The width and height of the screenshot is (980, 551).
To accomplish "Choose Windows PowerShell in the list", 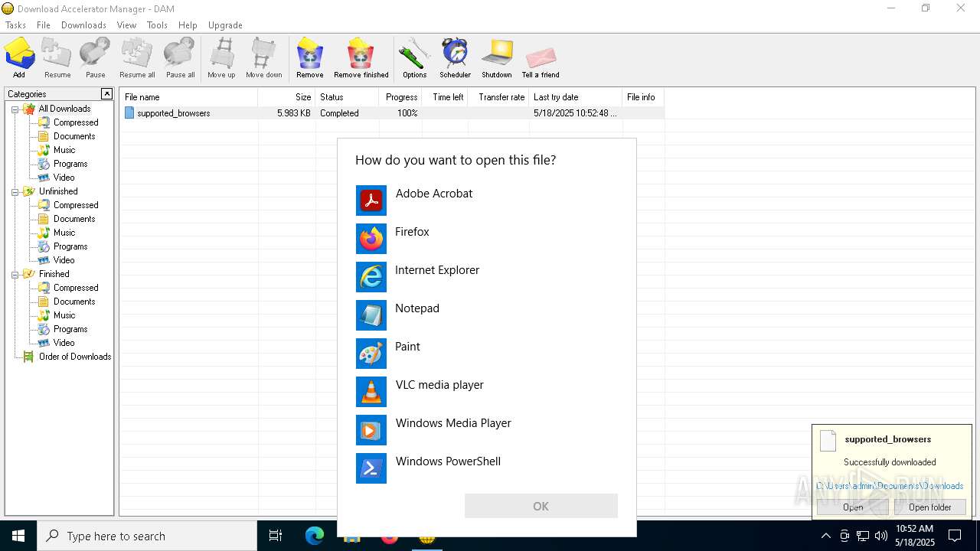I will coord(487,468).
